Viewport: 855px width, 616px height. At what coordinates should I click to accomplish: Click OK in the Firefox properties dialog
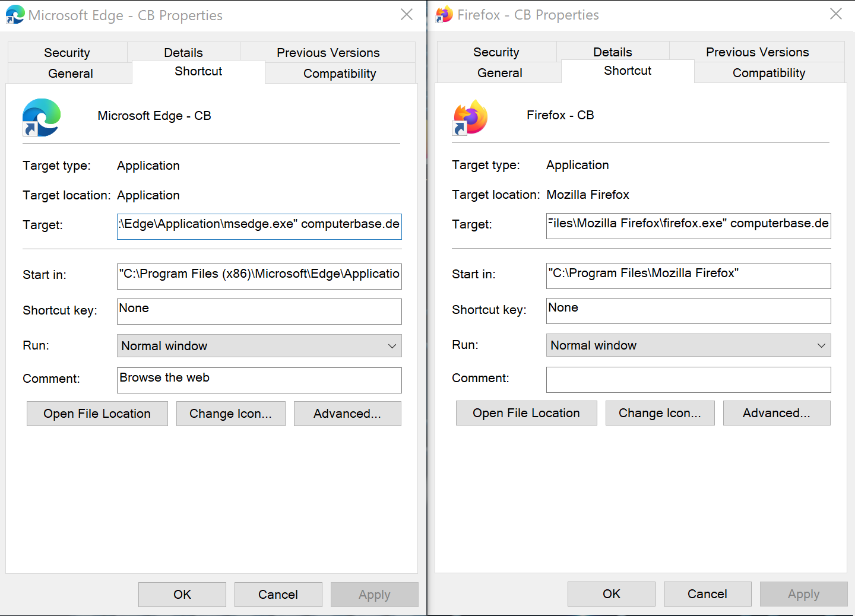coord(611,594)
